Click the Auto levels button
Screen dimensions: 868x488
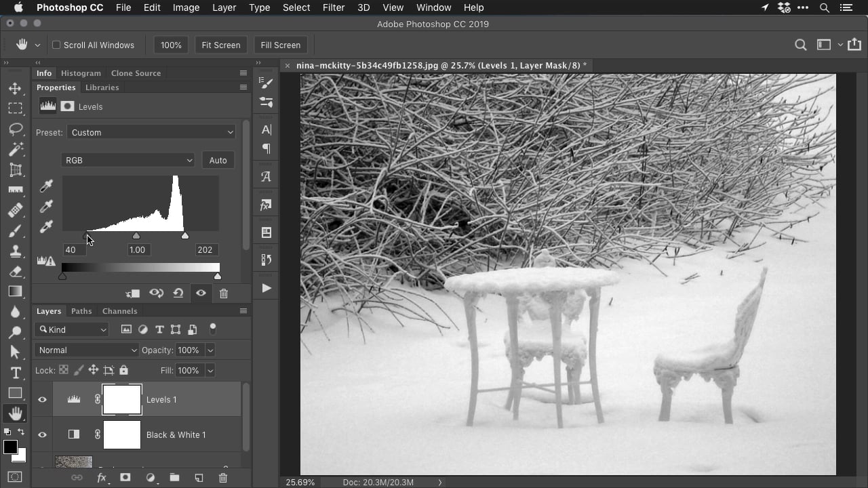point(218,160)
